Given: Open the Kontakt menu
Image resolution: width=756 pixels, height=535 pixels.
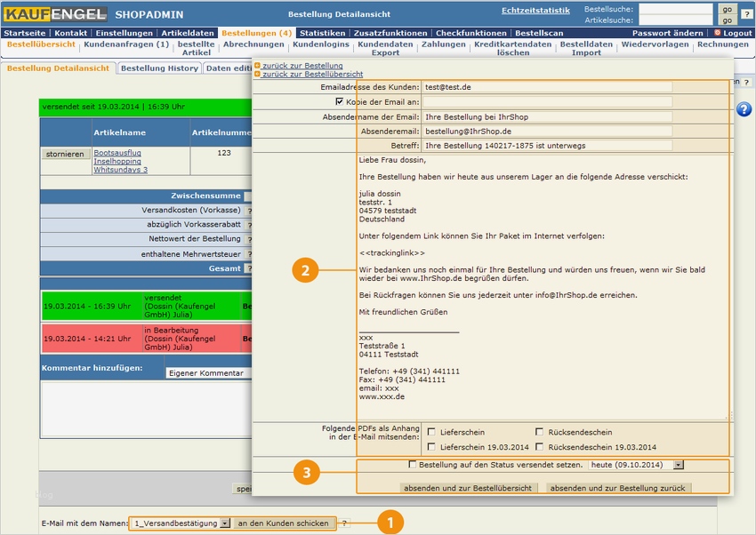Looking at the screenshot, I should [x=71, y=33].
